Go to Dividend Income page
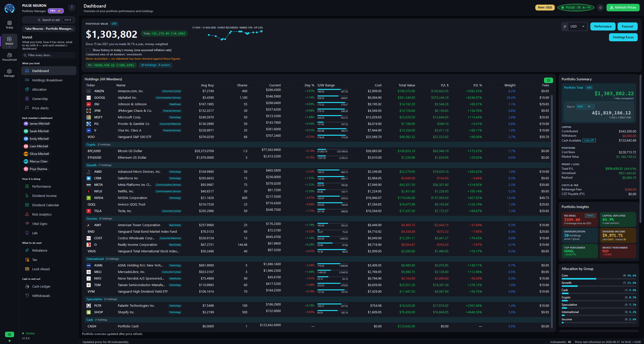Screen dimensions: 644x344 pyautogui.click(x=49, y=196)
